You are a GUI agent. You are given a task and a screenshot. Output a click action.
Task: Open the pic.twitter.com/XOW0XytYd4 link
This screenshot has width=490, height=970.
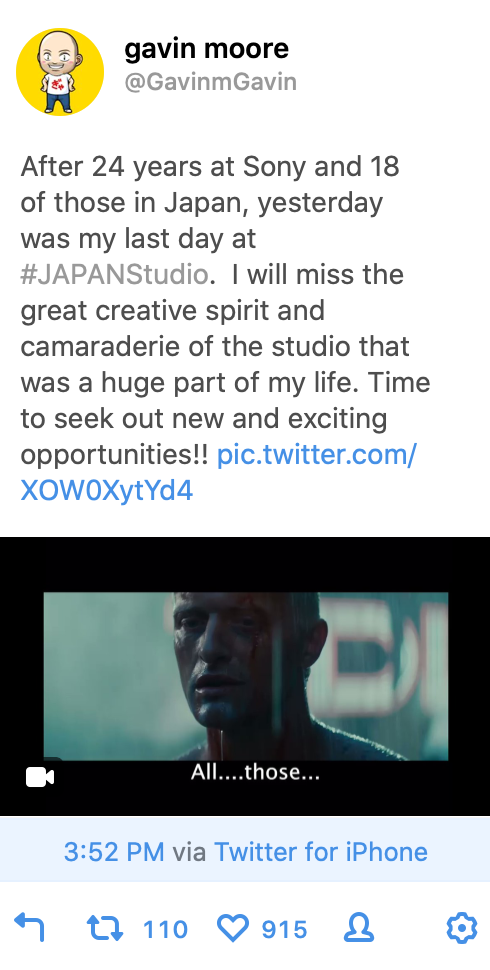click(x=218, y=473)
